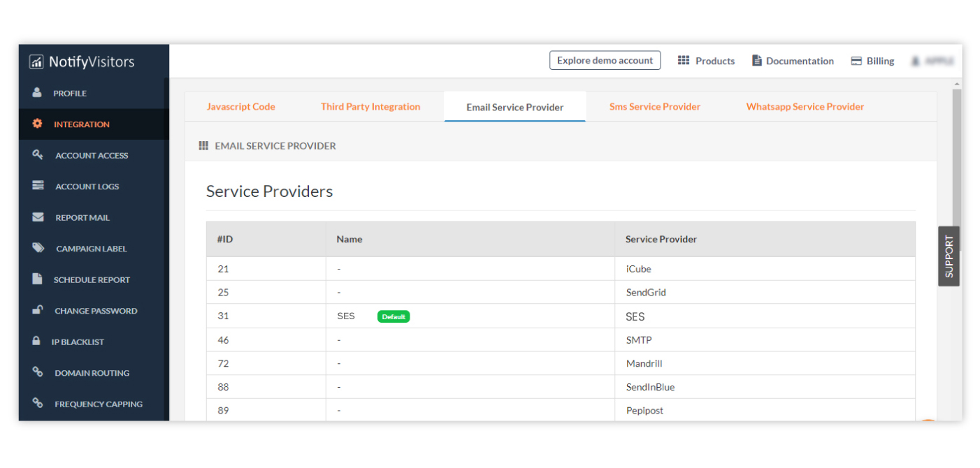The height and width of the screenshot is (468, 980).
Task: Open Change Password in sidebar
Action: click(x=94, y=311)
